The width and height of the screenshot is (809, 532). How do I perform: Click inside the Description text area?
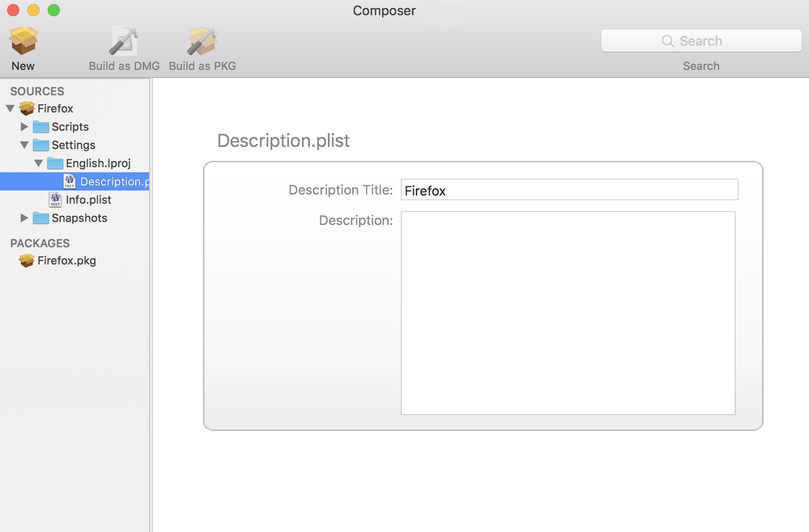pyautogui.click(x=568, y=313)
